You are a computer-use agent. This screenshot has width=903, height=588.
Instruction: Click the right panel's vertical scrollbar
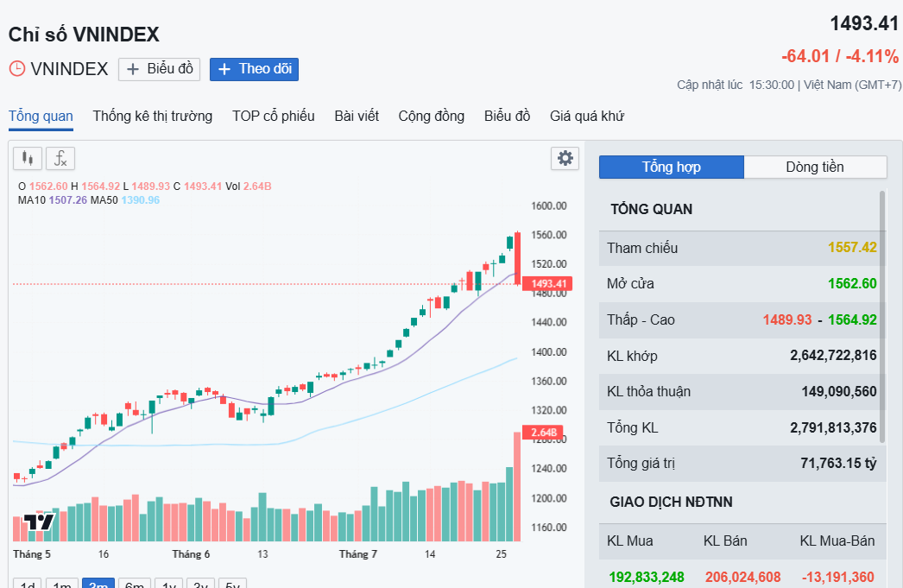coord(882,317)
